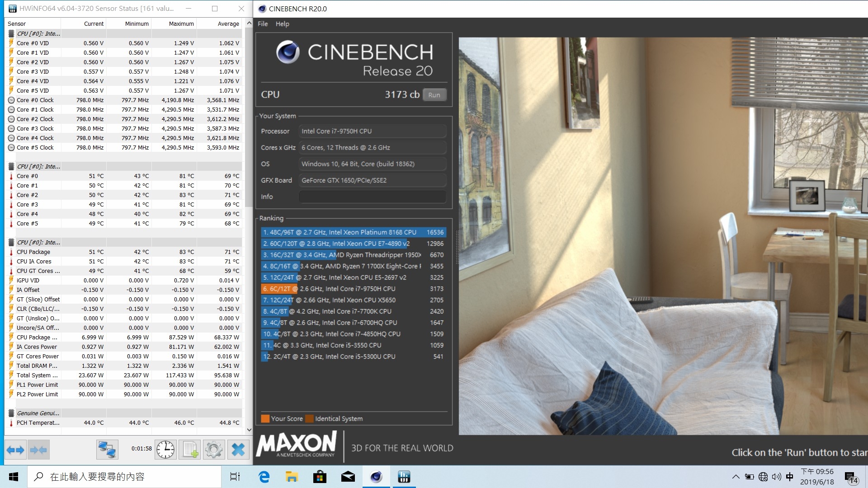This screenshot has width=868, height=488.
Task: Show hidden system tray icons chevron
Action: click(736, 477)
